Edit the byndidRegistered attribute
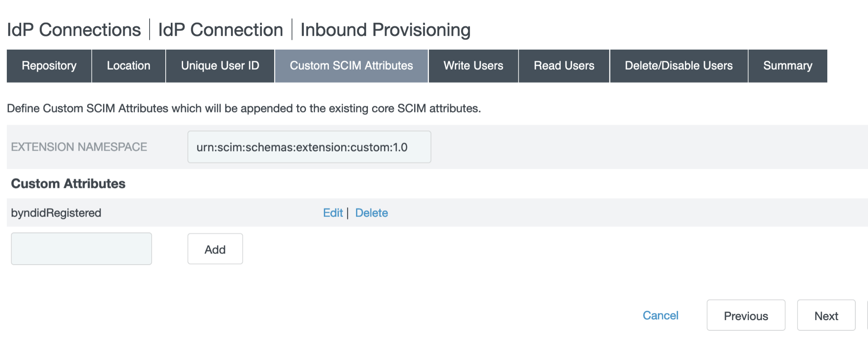This screenshot has height=357, width=868. coord(333,213)
